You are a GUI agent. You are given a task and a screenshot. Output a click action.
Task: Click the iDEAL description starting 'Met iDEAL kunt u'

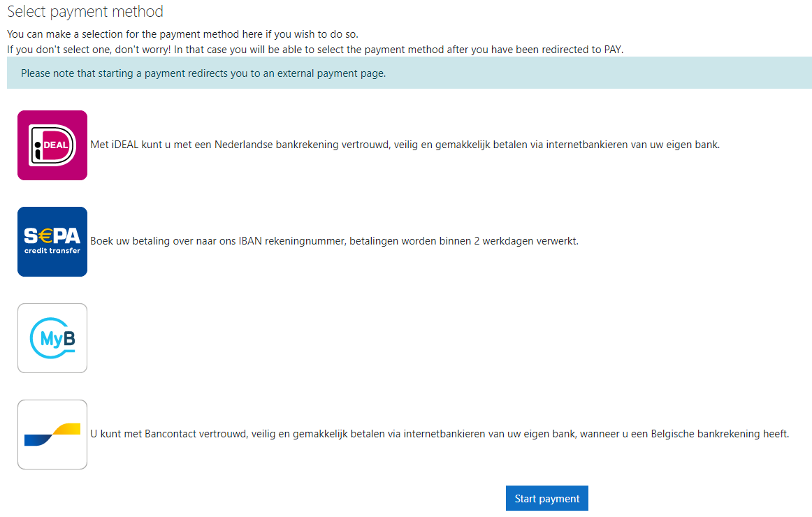point(405,145)
